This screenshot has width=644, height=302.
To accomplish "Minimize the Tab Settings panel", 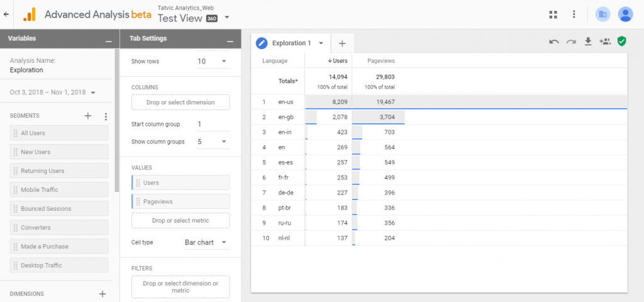I will click(230, 39).
